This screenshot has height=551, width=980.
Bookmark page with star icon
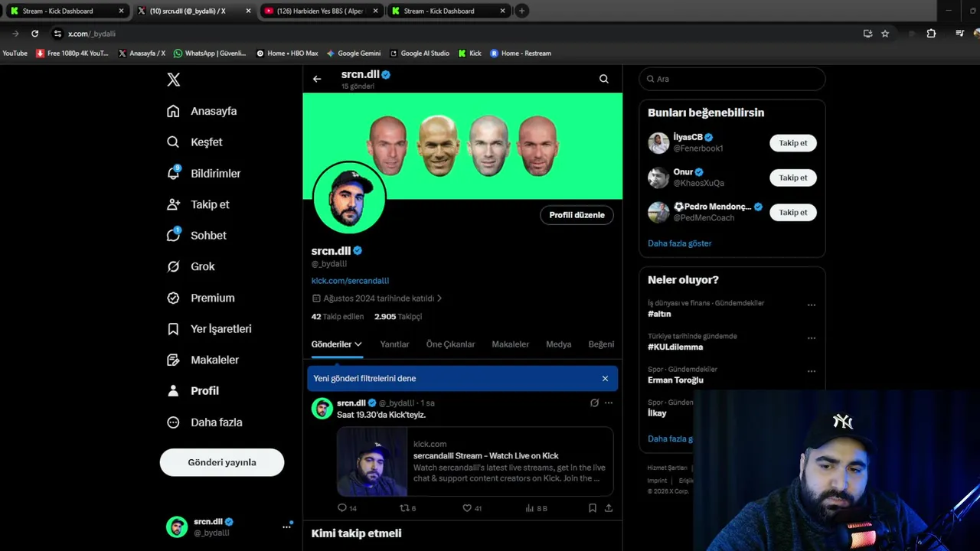885,34
